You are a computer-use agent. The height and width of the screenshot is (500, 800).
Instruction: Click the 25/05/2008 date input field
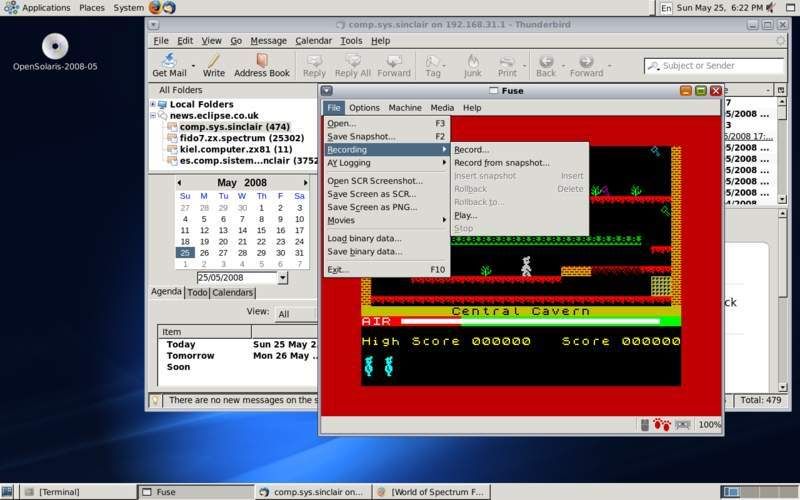tap(237, 278)
